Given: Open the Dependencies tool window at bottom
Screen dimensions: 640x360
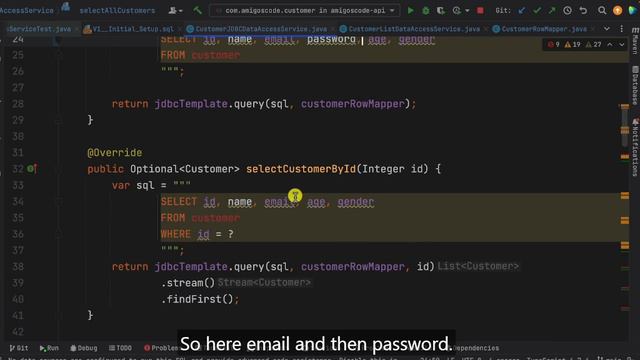Looking at the screenshot, I should click(x=476, y=348).
